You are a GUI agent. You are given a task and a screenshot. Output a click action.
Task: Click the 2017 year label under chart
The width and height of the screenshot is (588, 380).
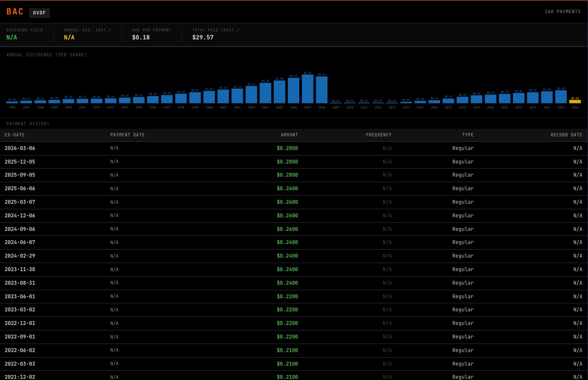tap(448, 108)
